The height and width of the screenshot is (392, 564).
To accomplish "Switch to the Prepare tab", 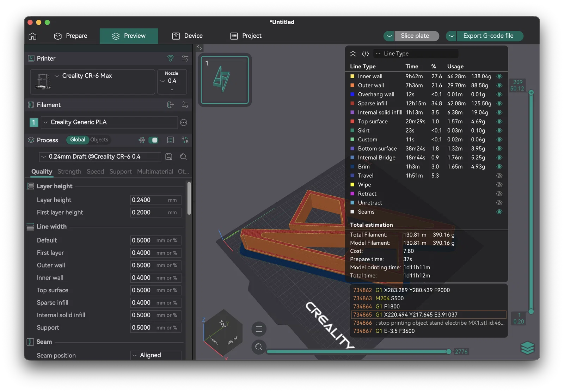I will pyautogui.click(x=70, y=36).
